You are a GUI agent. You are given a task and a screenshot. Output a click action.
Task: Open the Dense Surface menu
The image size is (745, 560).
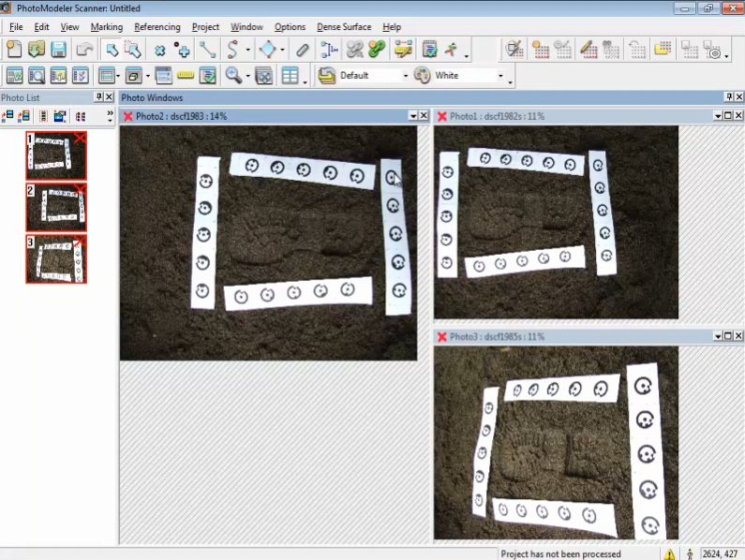point(343,27)
